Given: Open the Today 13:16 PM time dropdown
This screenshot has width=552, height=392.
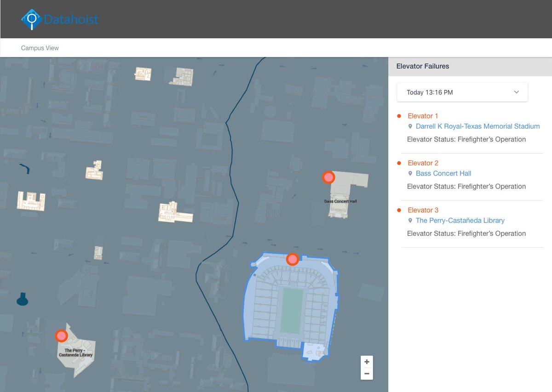Looking at the screenshot, I should 462,92.
